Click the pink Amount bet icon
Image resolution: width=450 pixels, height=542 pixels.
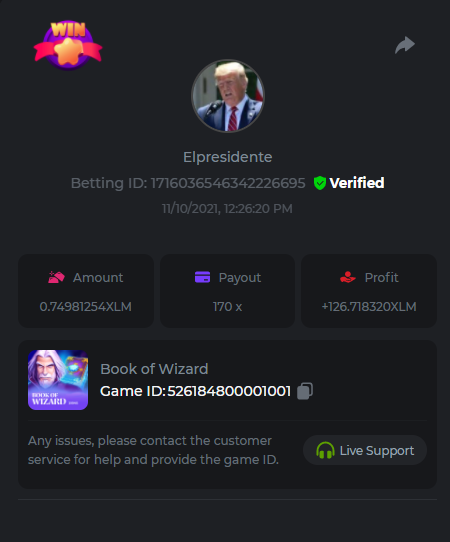pyautogui.click(x=56, y=277)
